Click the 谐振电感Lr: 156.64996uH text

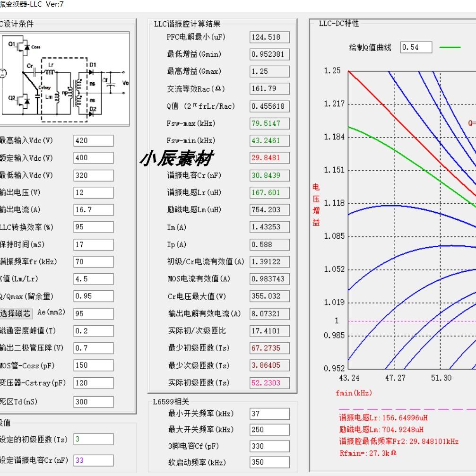coord(383,418)
